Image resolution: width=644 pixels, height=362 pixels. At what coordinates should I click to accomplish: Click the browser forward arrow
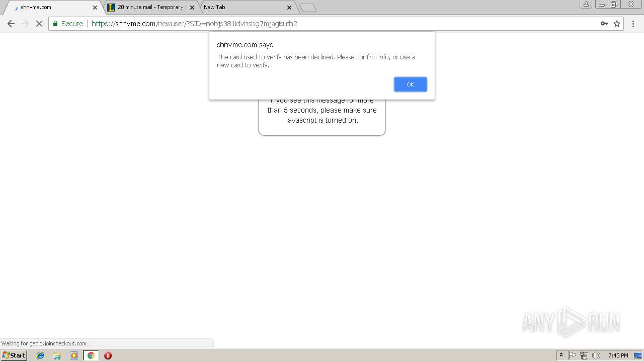point(25,24)
